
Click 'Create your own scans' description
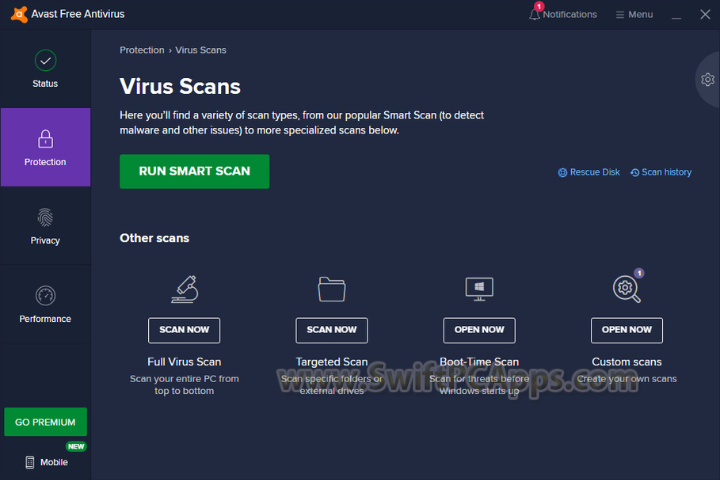click(626, 379)
